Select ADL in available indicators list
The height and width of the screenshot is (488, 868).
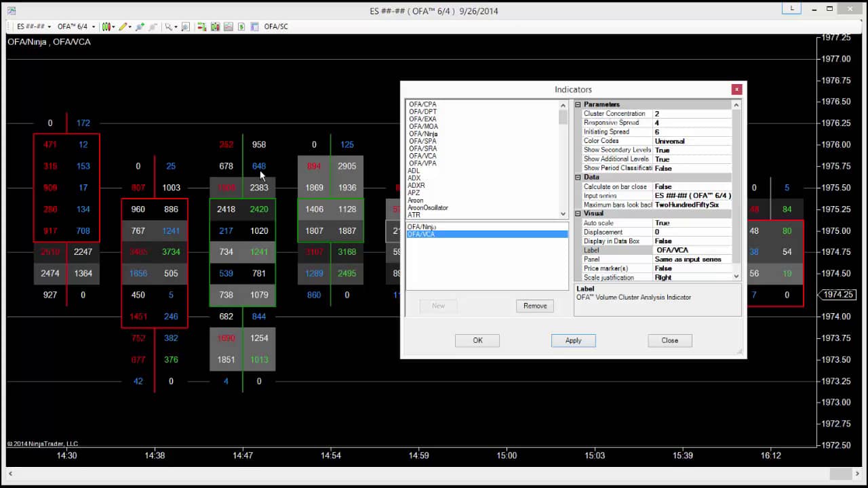coord(414,171)
